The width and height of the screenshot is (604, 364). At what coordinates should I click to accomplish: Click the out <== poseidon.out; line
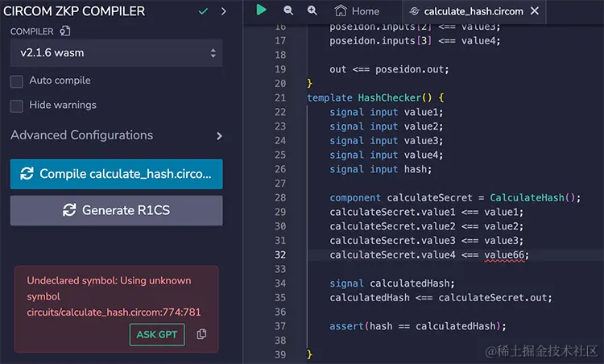[389, 69]
